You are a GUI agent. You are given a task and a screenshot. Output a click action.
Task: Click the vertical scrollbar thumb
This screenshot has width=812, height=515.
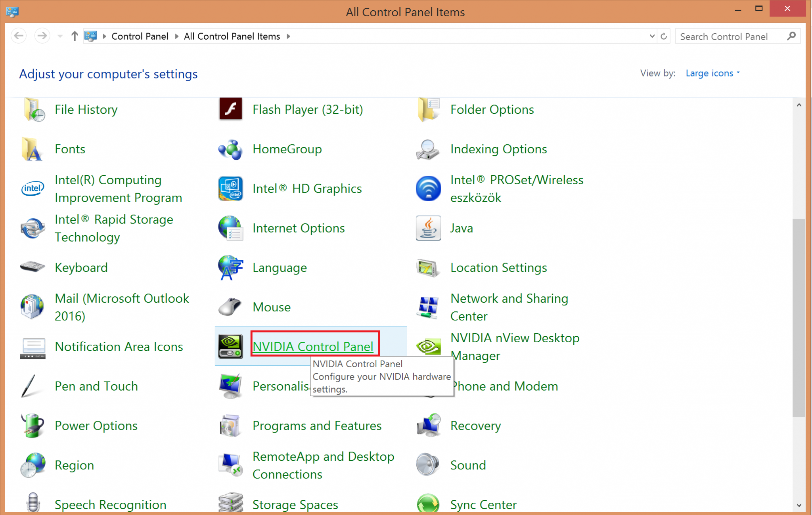(799, 317)
